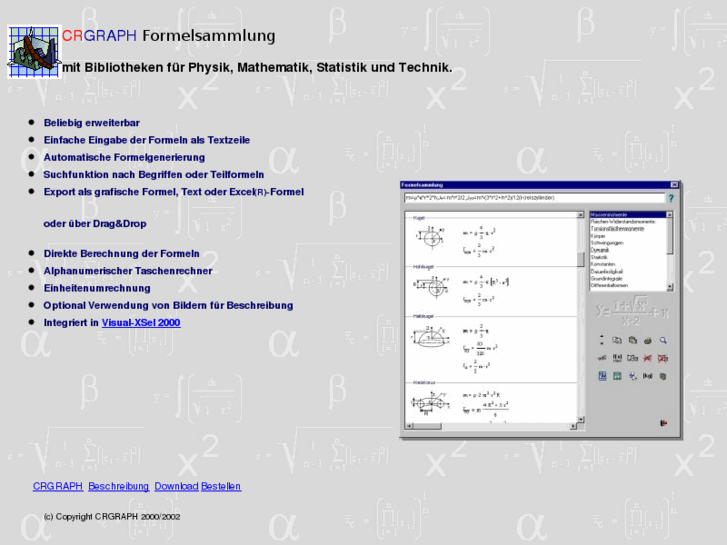Select Körper in the category list

click(628, 236)
